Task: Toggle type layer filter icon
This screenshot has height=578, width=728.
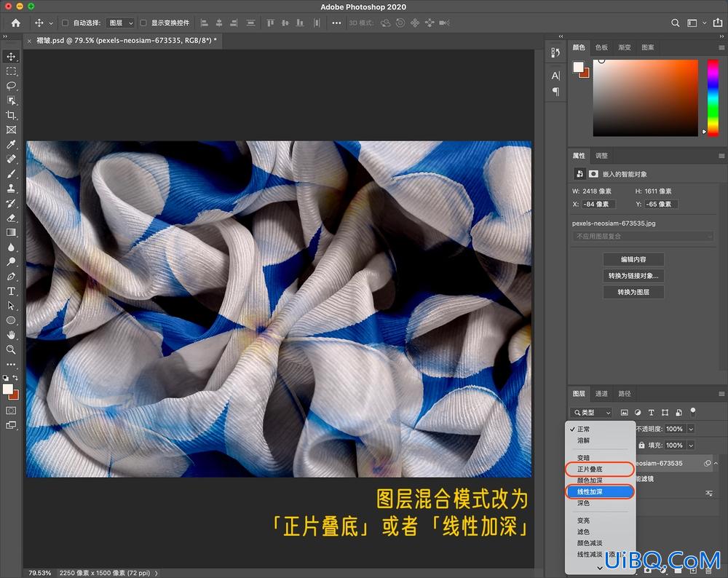Action: [x=652, y=412]
